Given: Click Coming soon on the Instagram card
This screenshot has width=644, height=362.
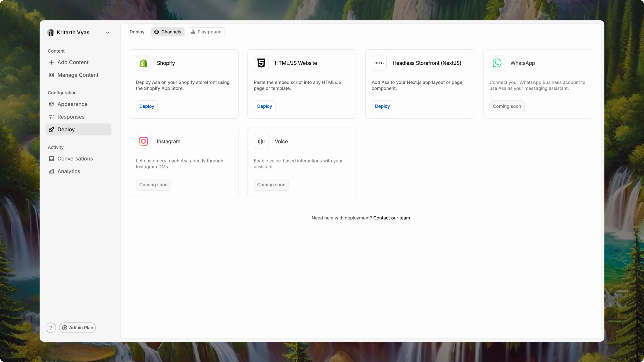Looking at the screenshot, I should tap(153, 185).
